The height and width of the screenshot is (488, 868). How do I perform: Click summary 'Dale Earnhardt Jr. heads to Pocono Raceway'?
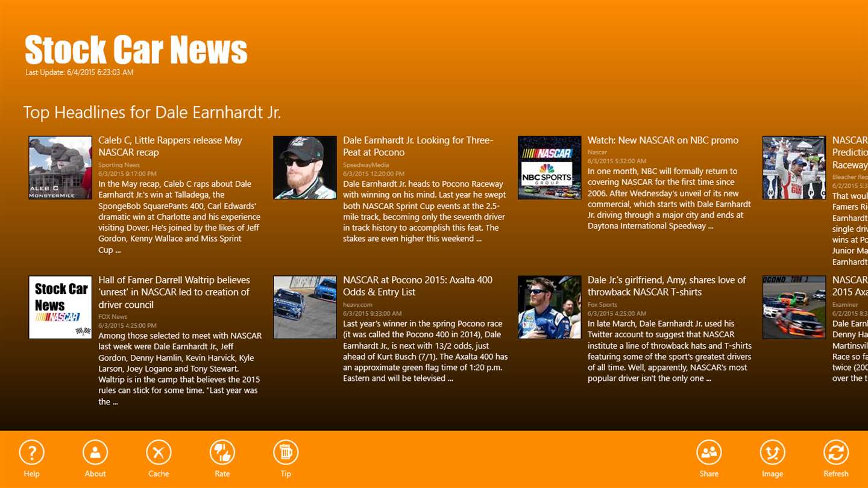coord(424,211)
